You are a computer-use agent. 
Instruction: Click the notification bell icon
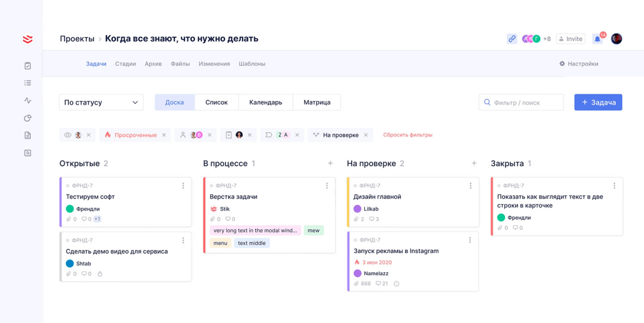(598, 39)
